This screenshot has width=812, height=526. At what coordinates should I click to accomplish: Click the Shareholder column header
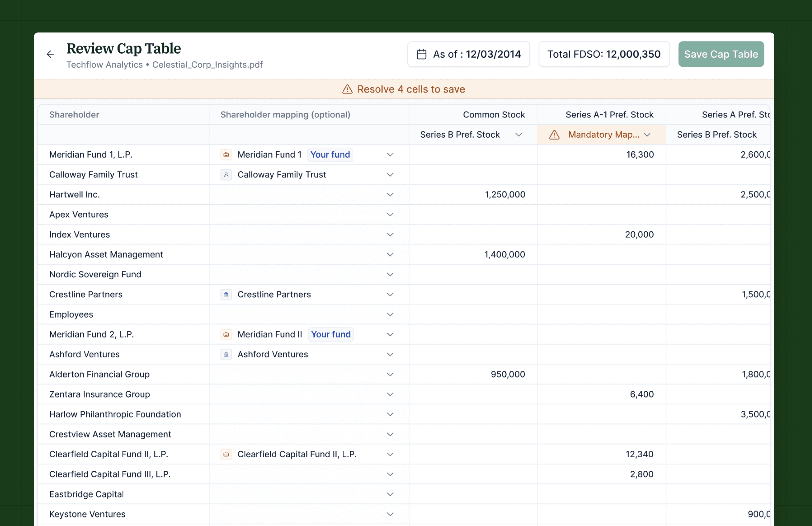pos(74,115)
